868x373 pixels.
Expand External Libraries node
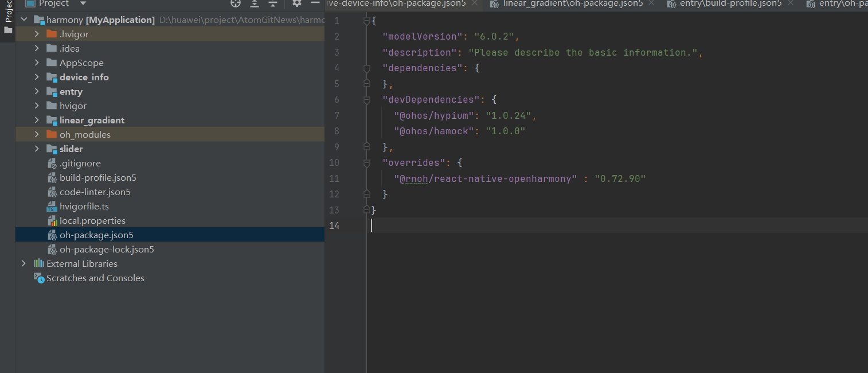24,264
